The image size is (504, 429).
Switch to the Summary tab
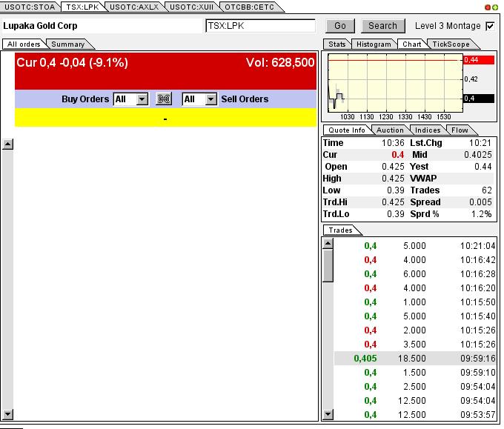pyautogui.click(x=67, y=44)
